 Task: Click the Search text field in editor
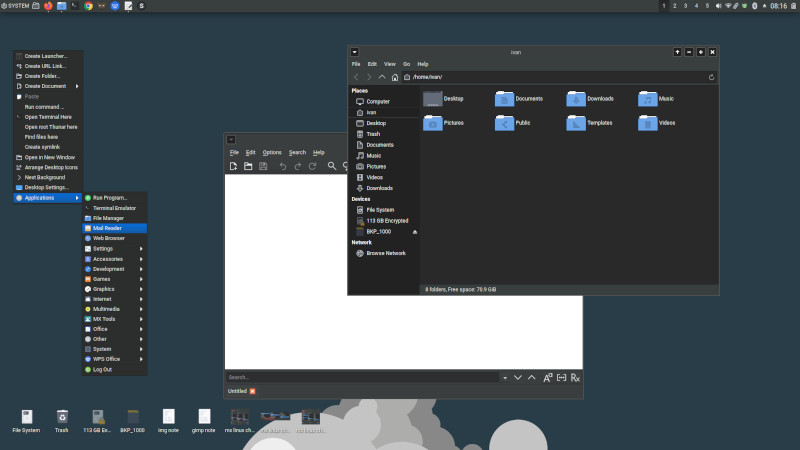362,378
